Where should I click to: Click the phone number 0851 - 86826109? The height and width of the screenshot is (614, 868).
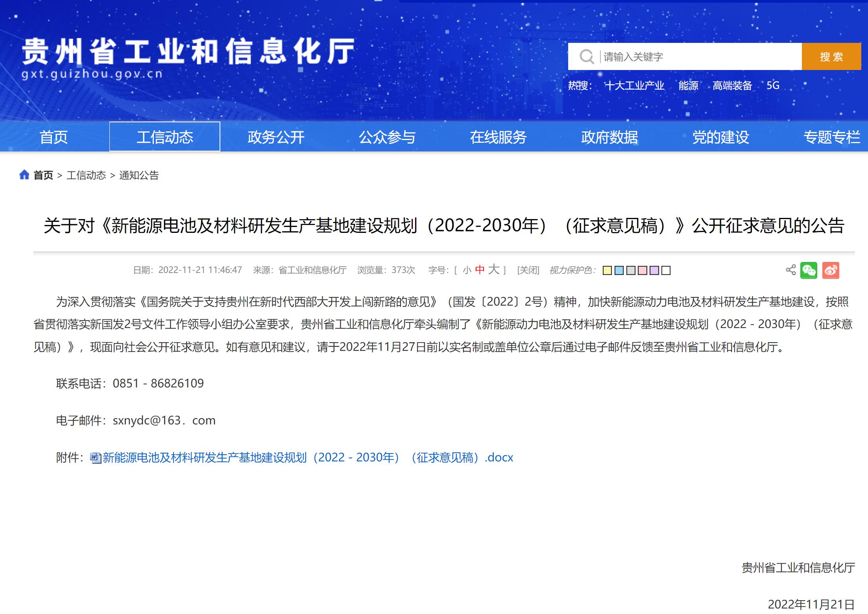(x=158, y=384)
